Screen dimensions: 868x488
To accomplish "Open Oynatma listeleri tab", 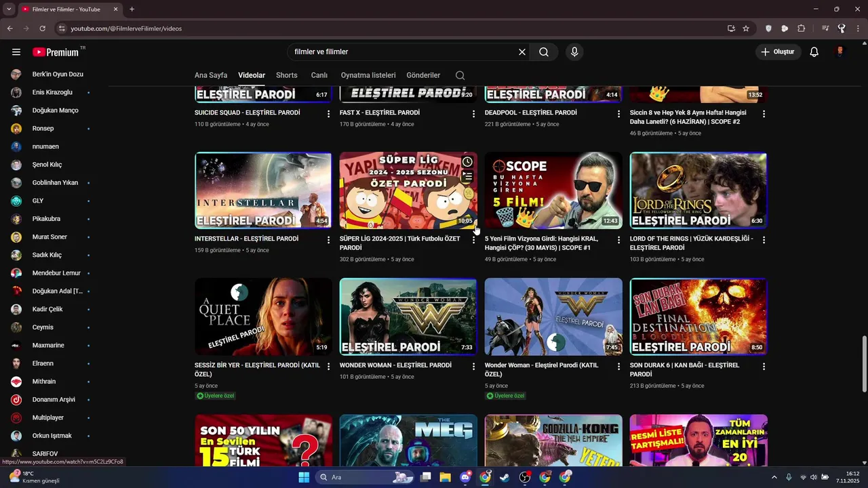I will 368,75.
